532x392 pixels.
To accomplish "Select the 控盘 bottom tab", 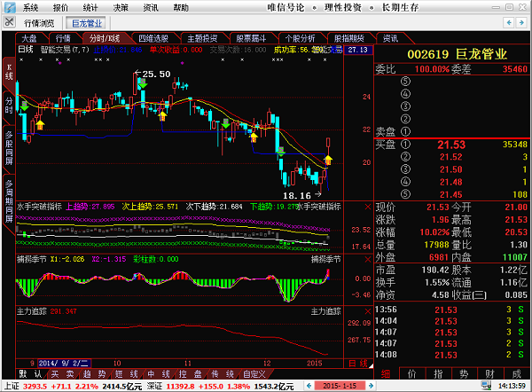I will (x=190, y=374).
